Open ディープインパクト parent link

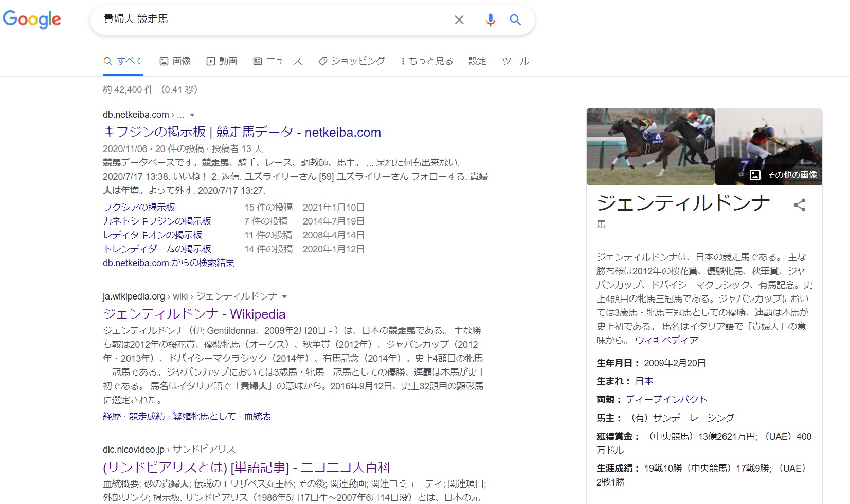click(x=666, y=399)
